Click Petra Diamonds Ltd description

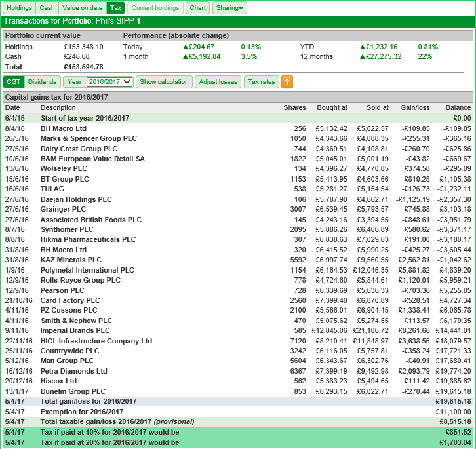[x=74, y=371]
